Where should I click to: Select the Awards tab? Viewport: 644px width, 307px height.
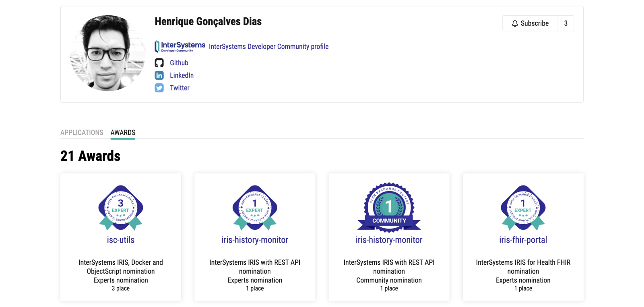click(x=123, y=132)
